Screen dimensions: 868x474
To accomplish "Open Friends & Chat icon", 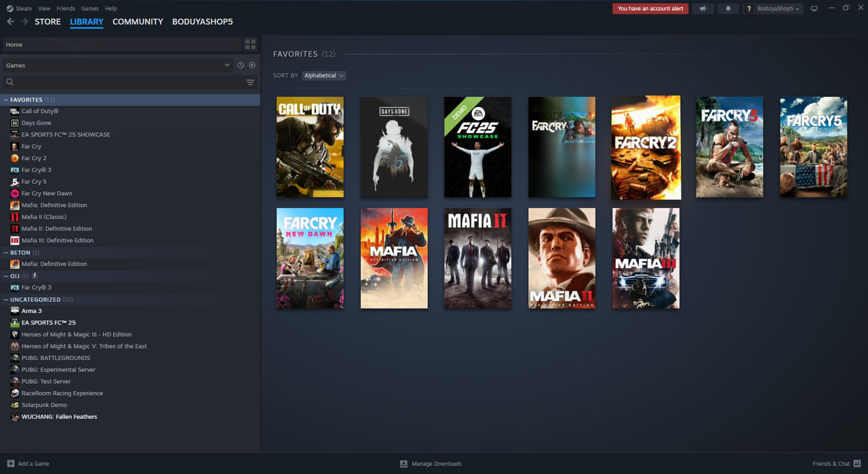I will (857, 464).
